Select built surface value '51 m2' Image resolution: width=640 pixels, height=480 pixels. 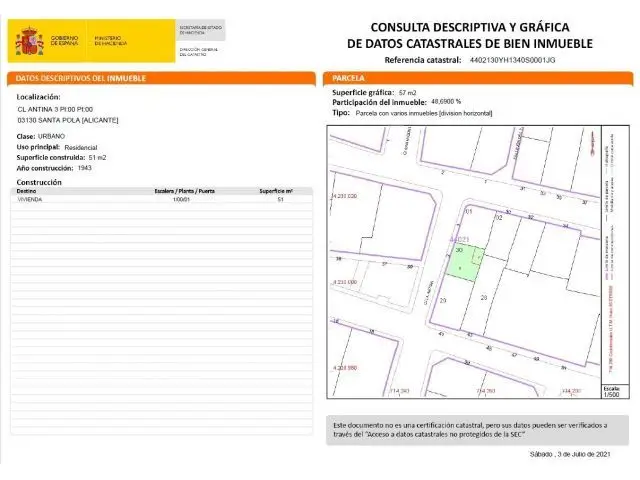coord(97,158)
